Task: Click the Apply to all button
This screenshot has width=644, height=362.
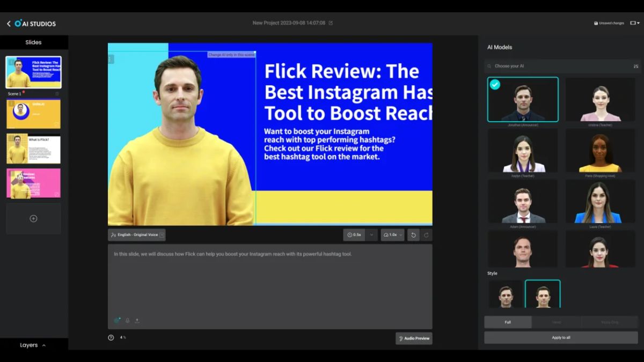Action: [x=561, y=338]
